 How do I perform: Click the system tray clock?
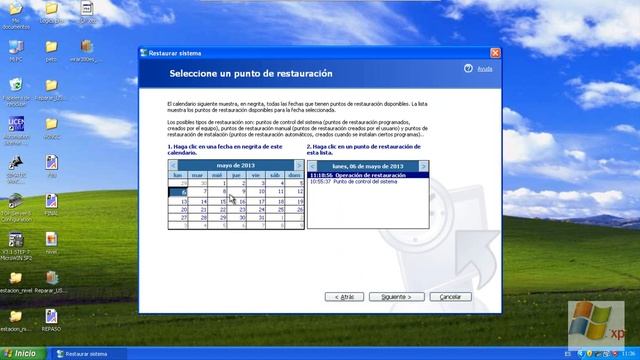tap(629, 353)
